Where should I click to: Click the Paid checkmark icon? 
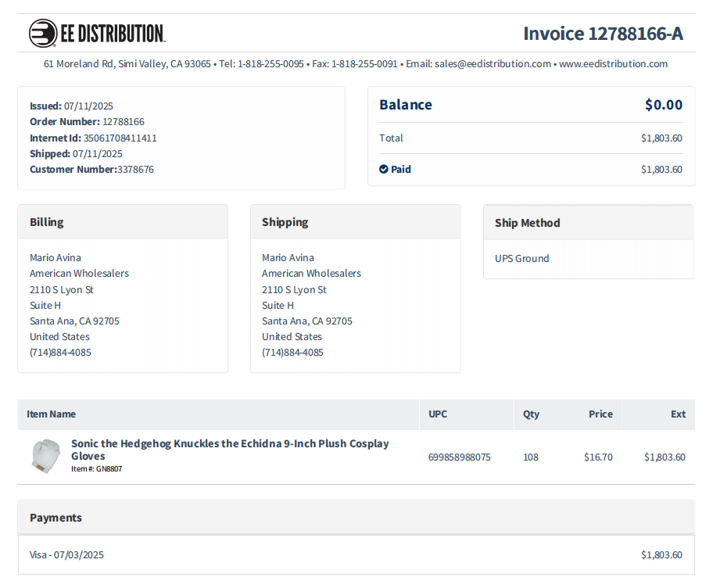coord(383,169)
